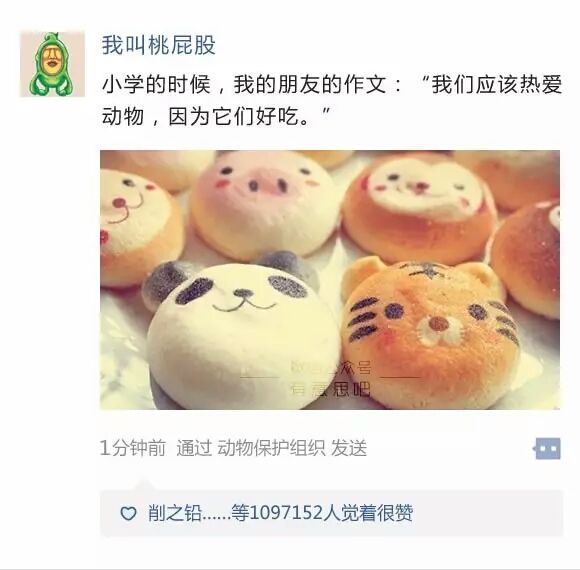Screen dimensions: 580x570
Task: Click the 通过 label before source name
Action: 194,448
